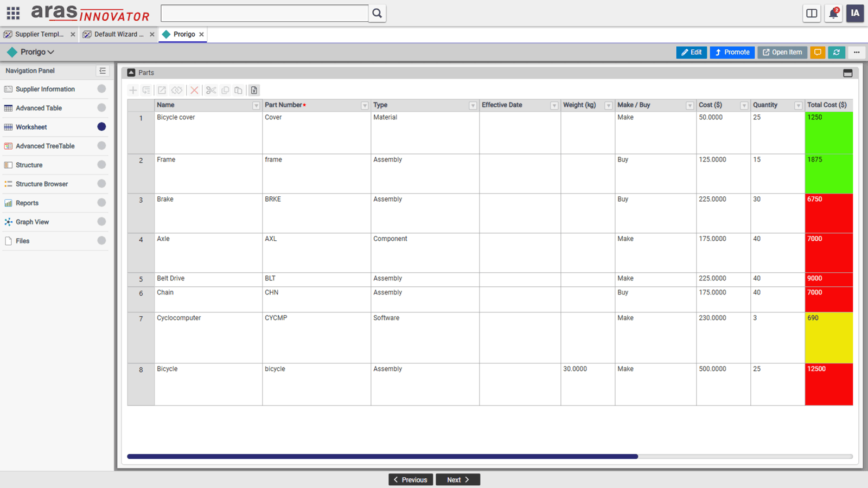
Task: Export table to Excel
Action: point(254,90)
